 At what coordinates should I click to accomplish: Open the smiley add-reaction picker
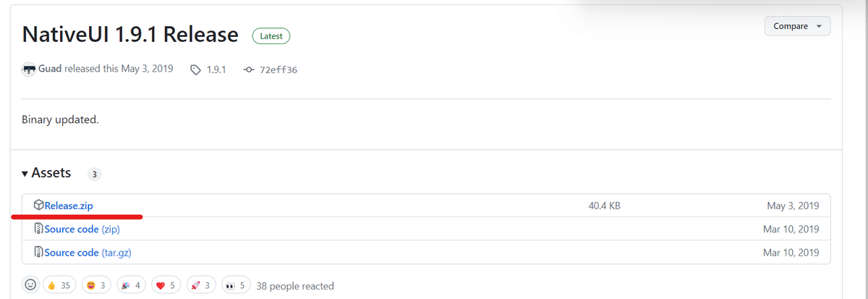point(30,285)
